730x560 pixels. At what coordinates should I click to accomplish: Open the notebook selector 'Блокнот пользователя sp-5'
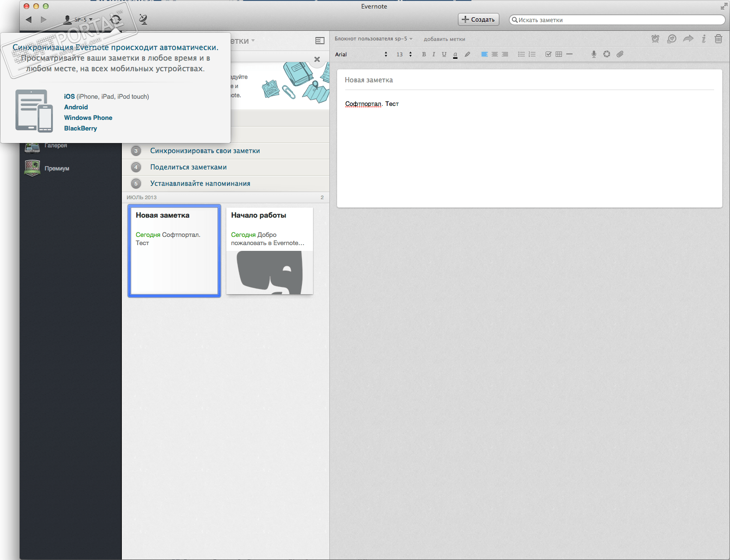[x=374, y=39]
